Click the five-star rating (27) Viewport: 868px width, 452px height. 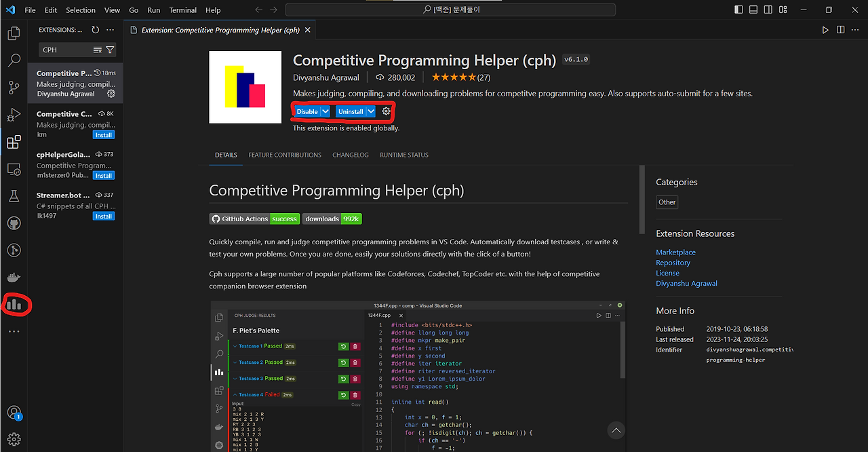coord(461,77)
